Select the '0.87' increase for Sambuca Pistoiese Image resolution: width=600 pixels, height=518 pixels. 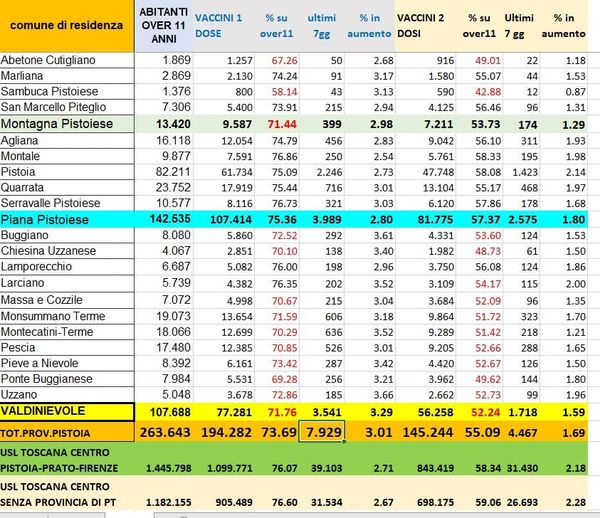click(576, 92)
